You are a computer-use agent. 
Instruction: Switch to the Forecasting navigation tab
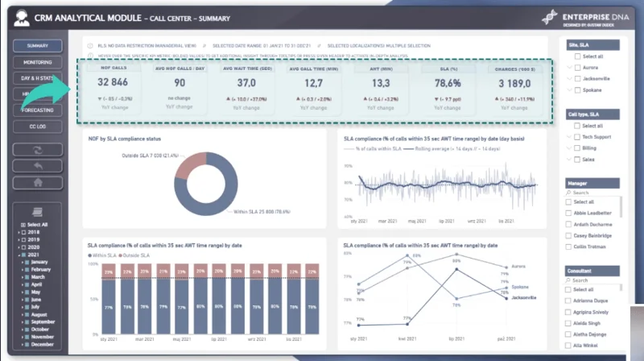click(x=38, y=110)
